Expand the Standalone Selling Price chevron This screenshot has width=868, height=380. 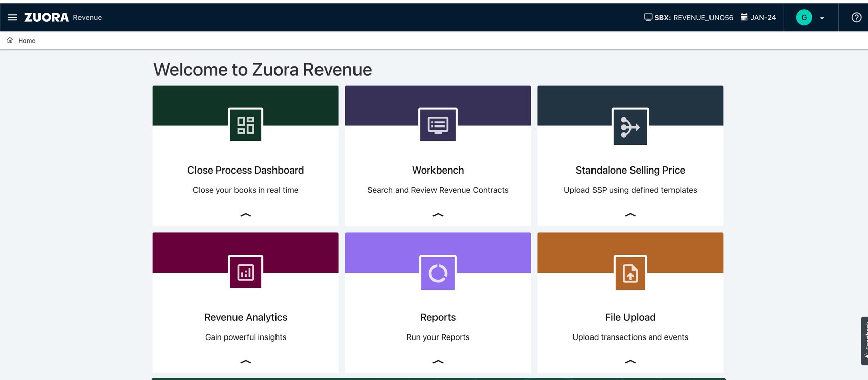[x=630, y=215]
